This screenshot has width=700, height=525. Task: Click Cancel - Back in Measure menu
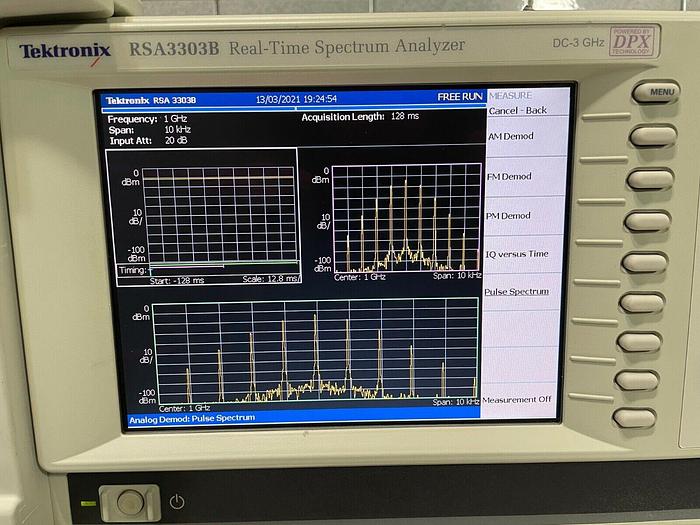(517, 110)
